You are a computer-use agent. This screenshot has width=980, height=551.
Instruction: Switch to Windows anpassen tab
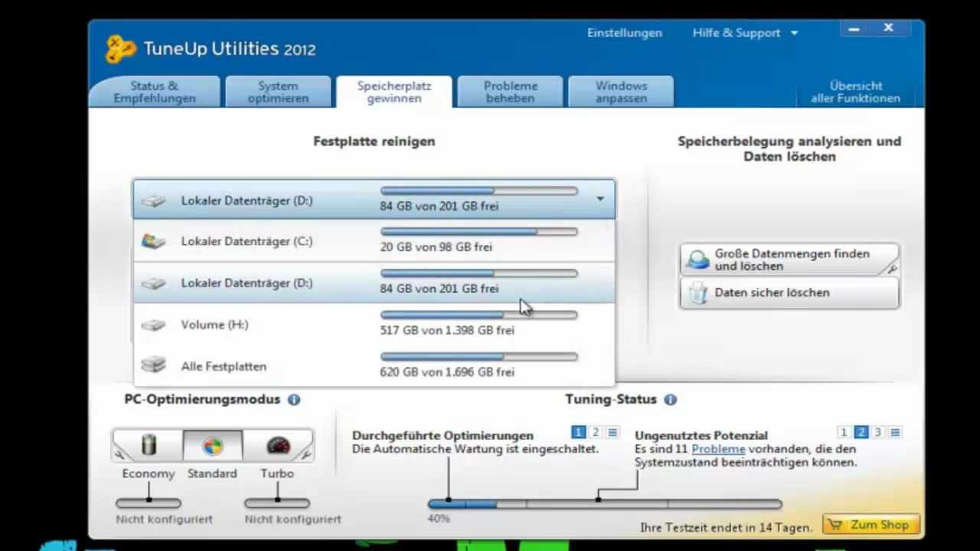[621, 92]
